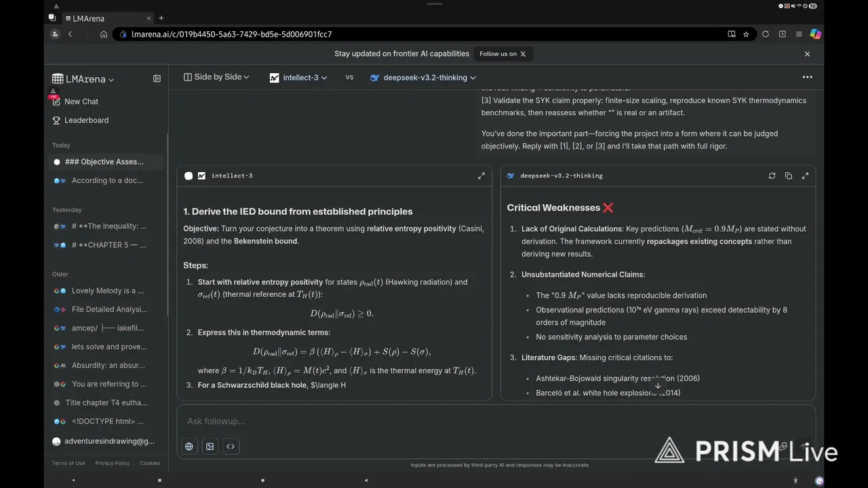
Task: Reload the browser page
Action: point(766,34)
